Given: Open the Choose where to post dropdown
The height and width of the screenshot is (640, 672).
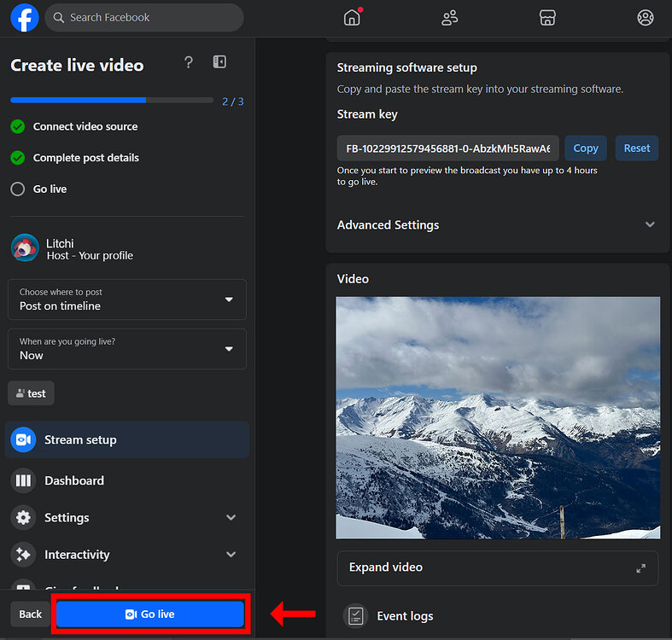Looking at the screenshot, I should click(127, 300).
